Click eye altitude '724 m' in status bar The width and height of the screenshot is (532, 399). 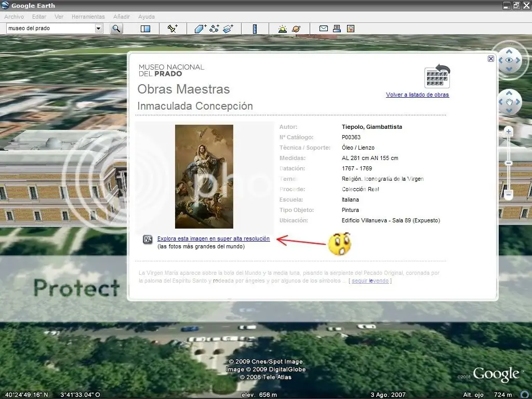[503, 395]
